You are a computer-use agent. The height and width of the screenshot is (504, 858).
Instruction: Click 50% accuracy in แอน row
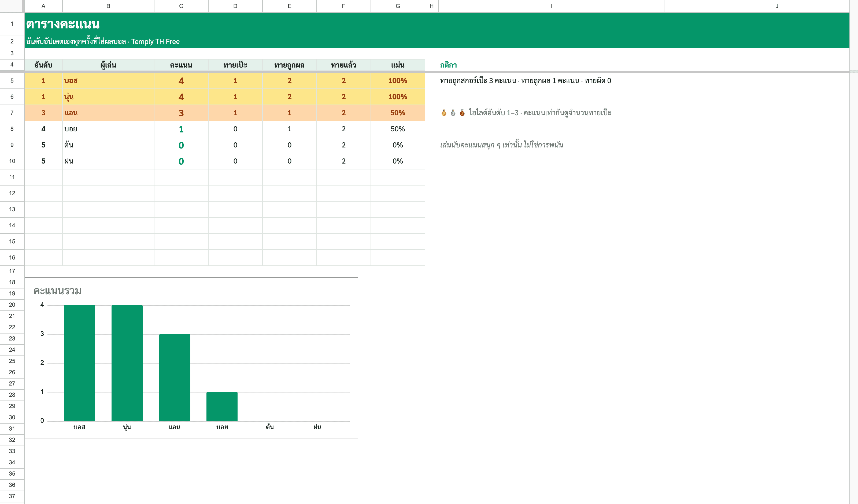click(398, 113)
